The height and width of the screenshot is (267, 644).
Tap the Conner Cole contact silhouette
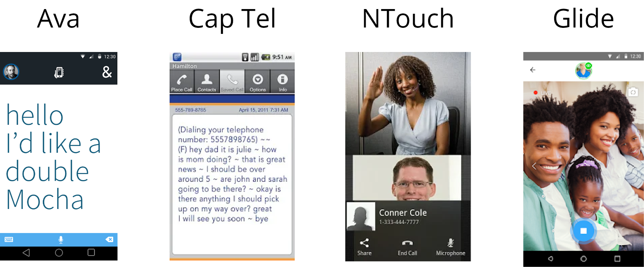[x=361, y=216]
